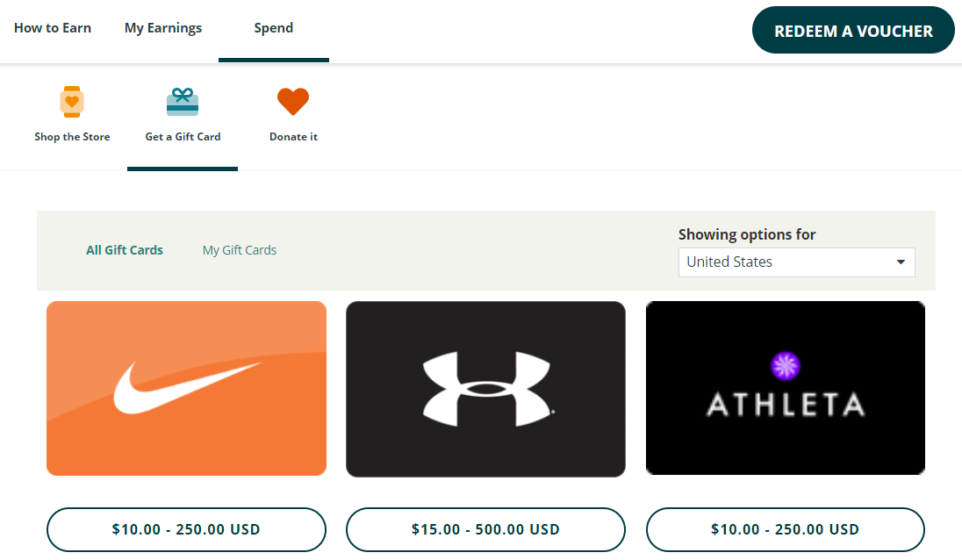Select the Donate it heart icon
This screenshot has width=962, height=560.
point(292,101)
